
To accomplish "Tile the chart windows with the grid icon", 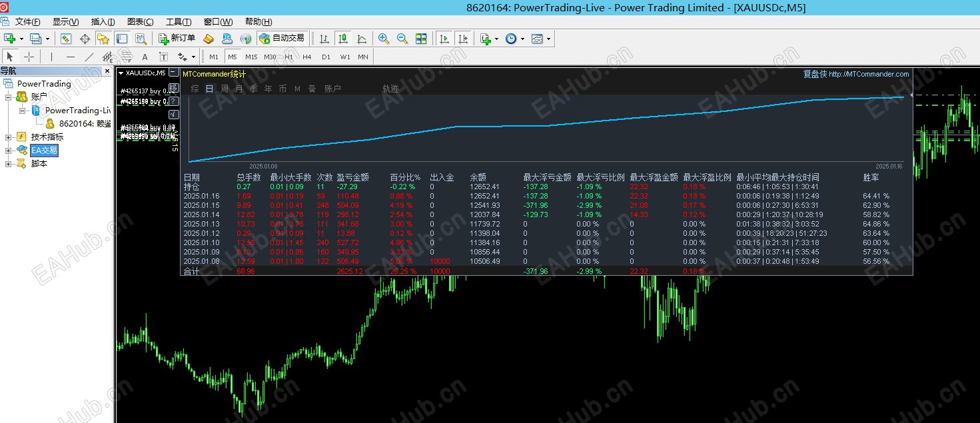I will pyautogui.click(x=421, y=39).
